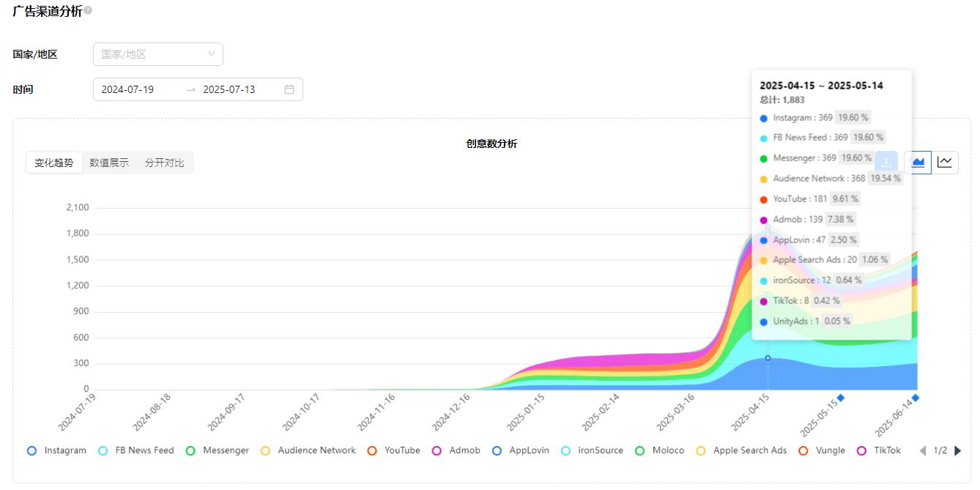Toggle Admob series in the legend

point(456,450)
